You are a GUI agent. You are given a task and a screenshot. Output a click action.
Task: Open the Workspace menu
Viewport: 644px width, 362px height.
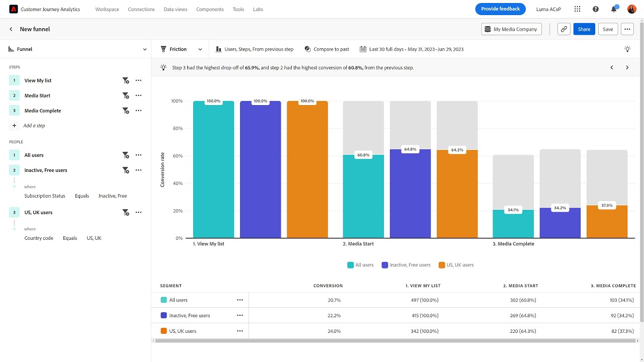coord(107,9)
